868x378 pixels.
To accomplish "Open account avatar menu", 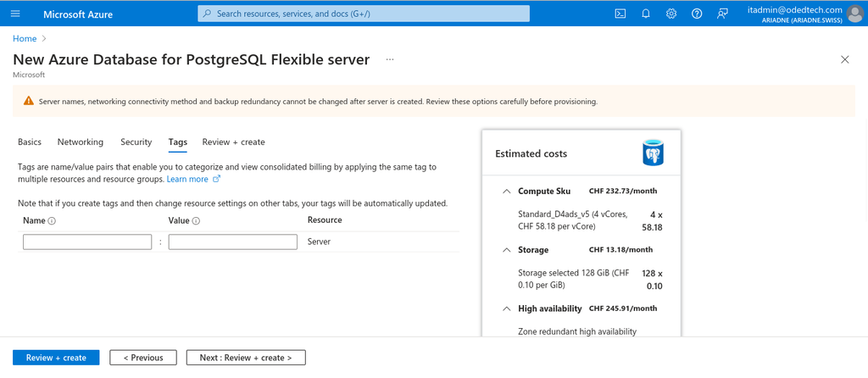I will pos(855,14).
